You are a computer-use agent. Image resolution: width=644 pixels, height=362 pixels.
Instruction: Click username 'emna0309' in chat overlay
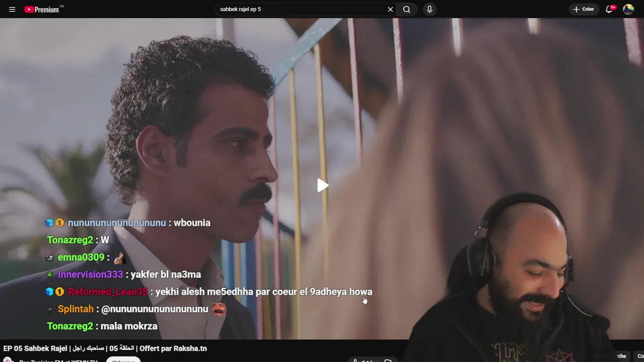[x=81, y=257]
